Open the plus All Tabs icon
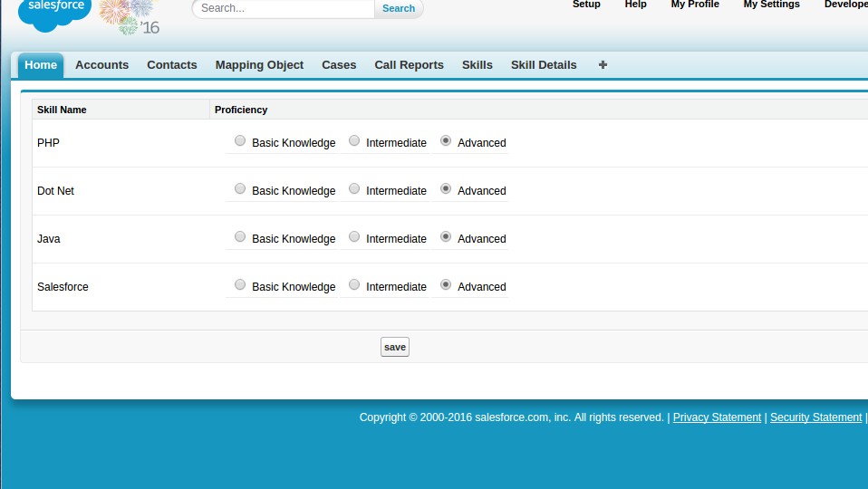868x489 pixels. (x=603, y=64)
